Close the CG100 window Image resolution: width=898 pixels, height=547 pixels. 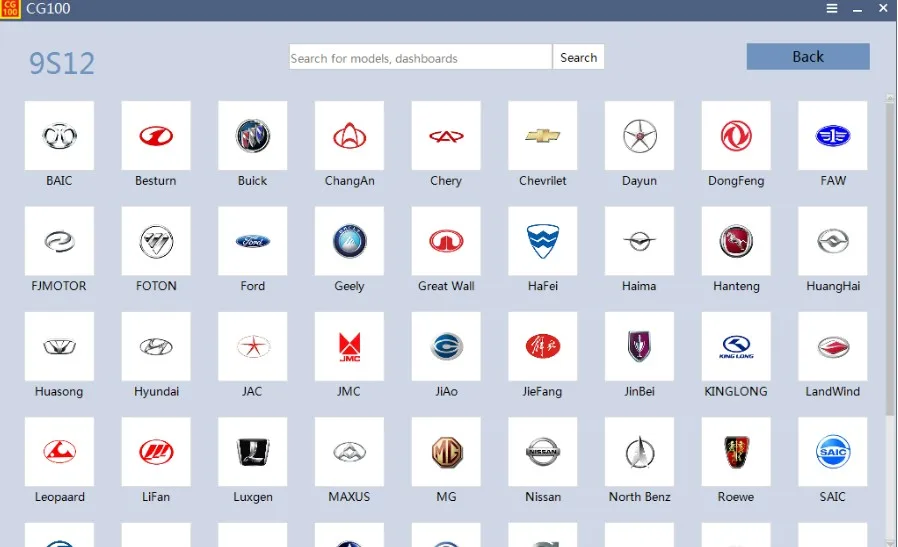coord(883,8)
